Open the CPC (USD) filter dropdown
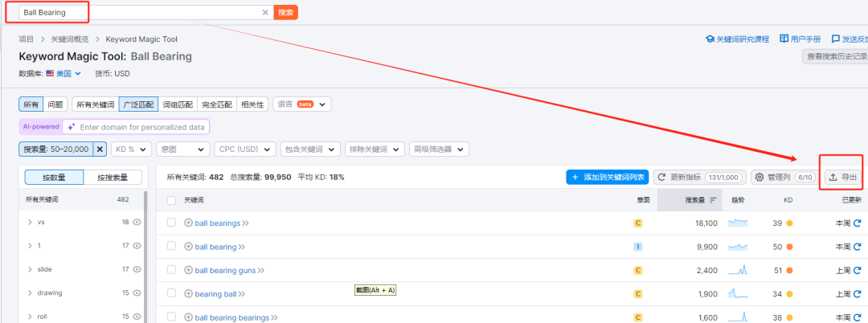This screenshot has width=868, height=323. tap(244, 149)
